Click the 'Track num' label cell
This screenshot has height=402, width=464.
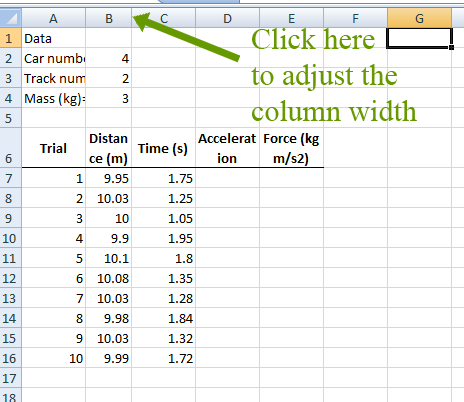(54, 78)
